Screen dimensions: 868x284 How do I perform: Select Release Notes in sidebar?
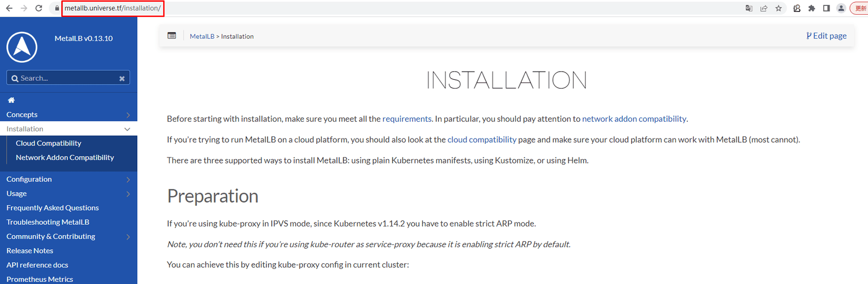[x=30, y=251]
